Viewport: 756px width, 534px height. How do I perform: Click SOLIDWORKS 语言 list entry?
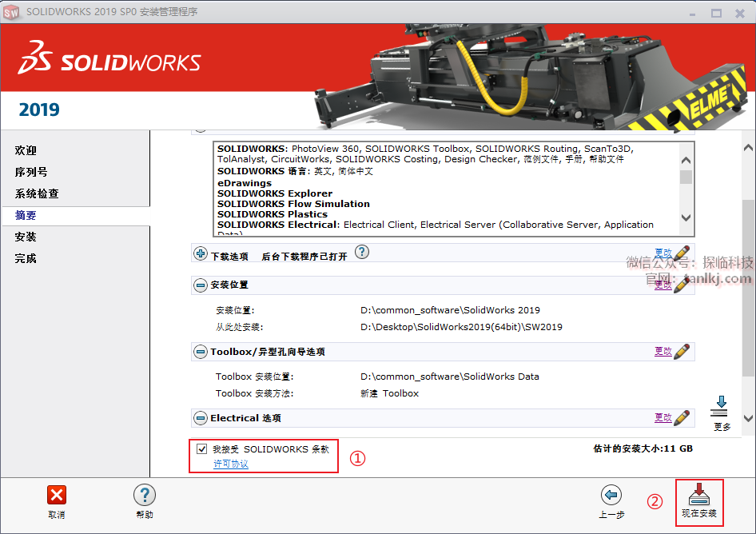point(295,171)
